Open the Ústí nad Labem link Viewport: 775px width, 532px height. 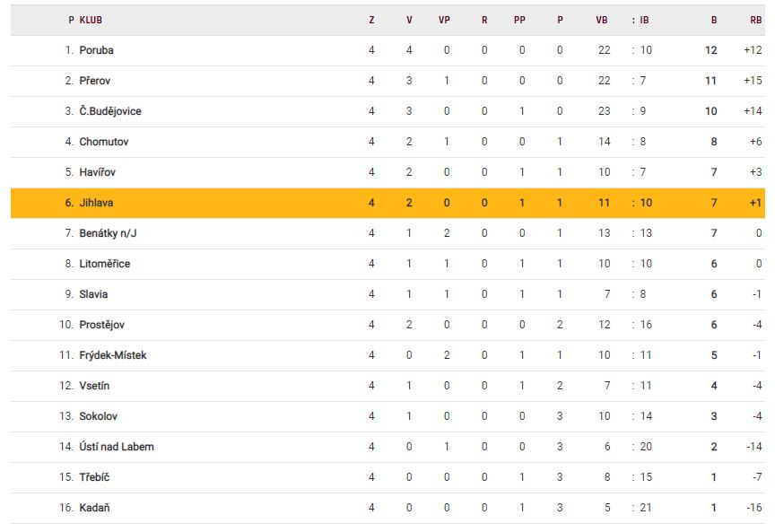116,447
